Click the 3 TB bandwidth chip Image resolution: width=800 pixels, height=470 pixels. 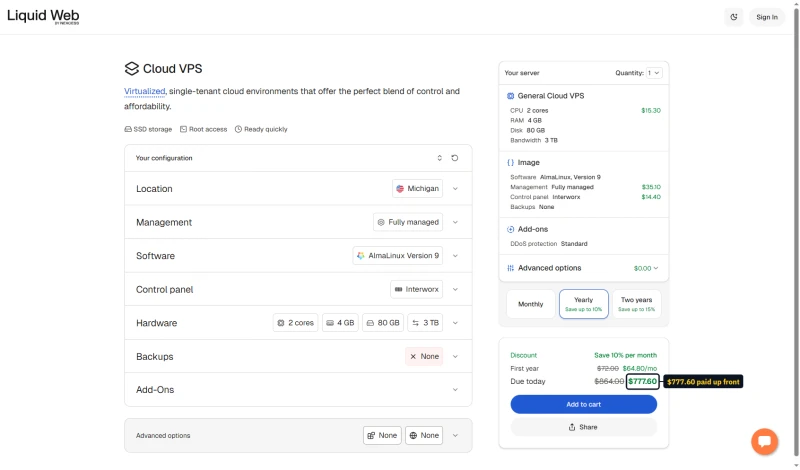point(425,323)
